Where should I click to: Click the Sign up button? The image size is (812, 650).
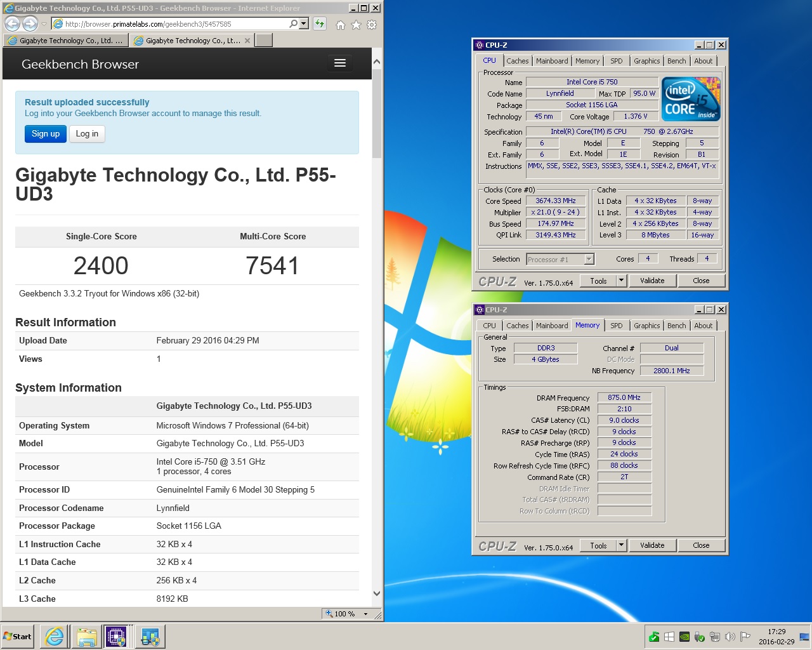coord(46,134)
